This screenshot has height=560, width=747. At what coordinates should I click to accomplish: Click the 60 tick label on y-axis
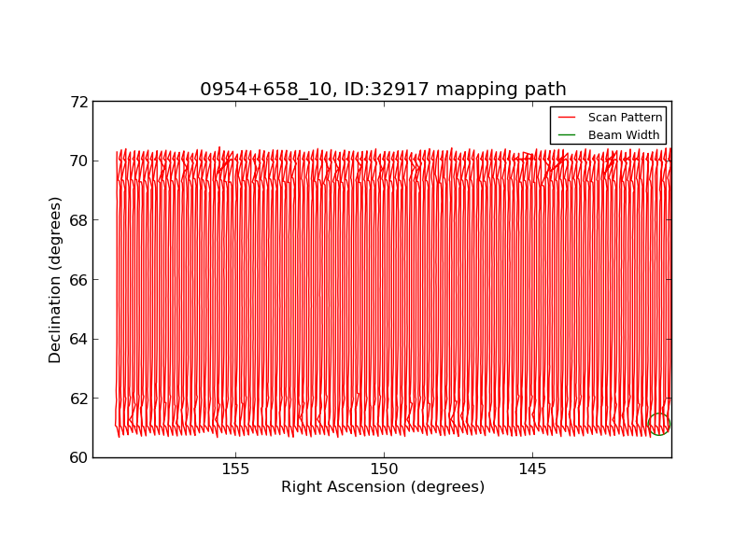(78, 457)
